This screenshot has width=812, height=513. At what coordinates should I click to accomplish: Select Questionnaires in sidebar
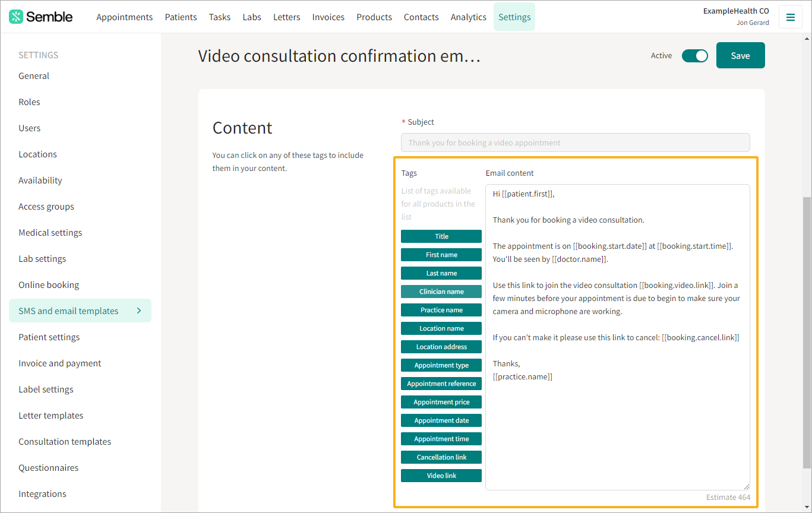tap(49, 468)
